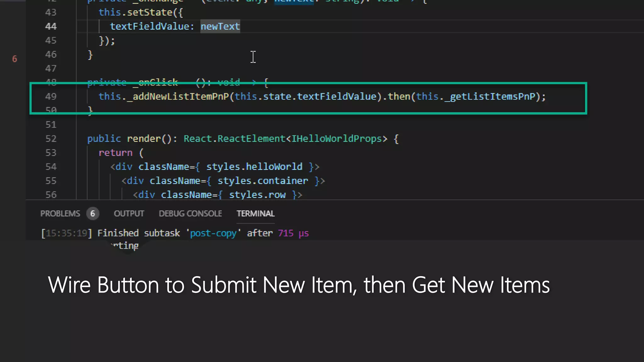Click line number 49 in gutter
This screenshot has height=362, width=644.
tap(51, 96)
